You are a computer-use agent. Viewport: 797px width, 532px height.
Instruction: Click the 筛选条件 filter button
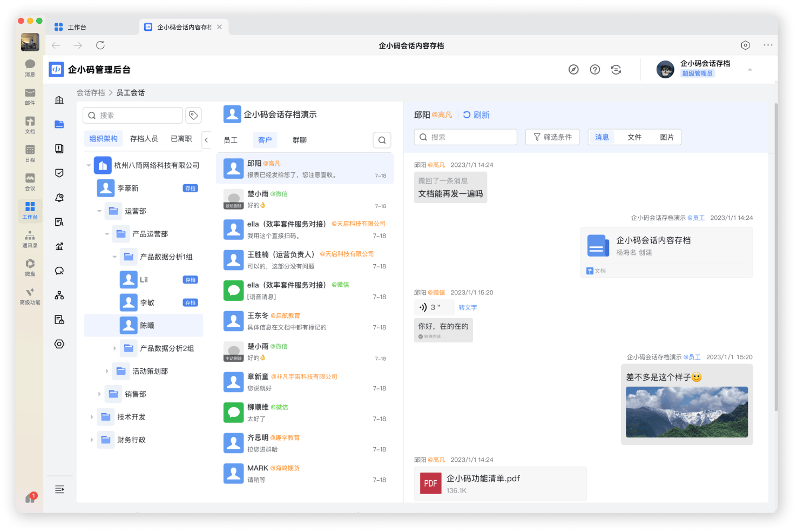552,137
